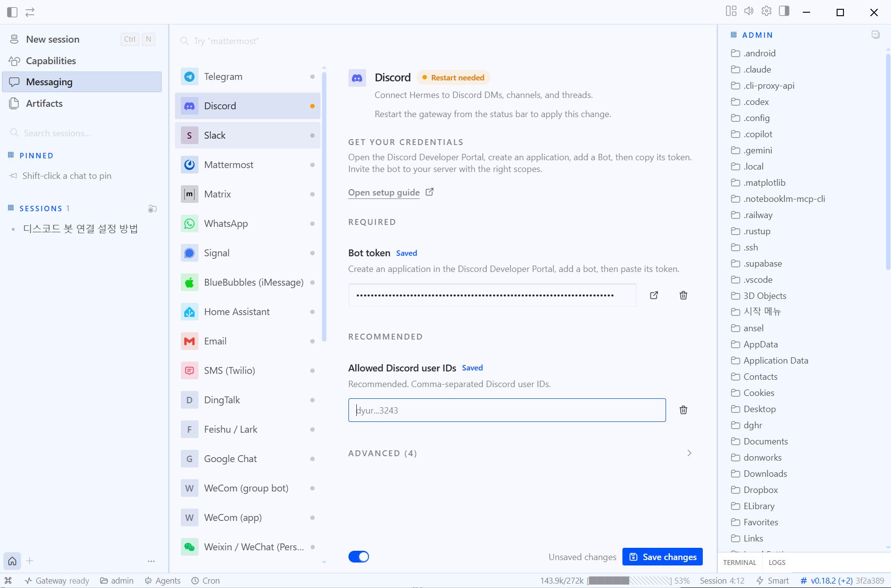Viewport: 891px width, 588px height.
Task: Open the Capabilities section
Action: [82, 61]
